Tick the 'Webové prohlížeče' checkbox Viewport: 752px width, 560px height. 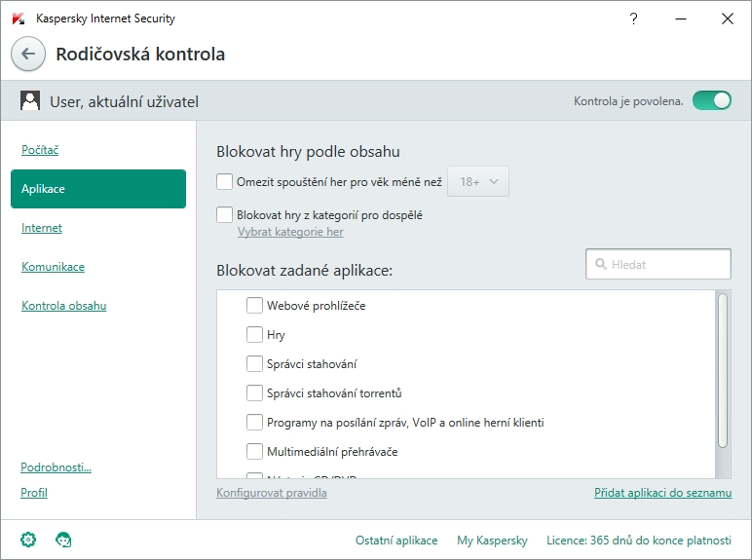point(255,306)
